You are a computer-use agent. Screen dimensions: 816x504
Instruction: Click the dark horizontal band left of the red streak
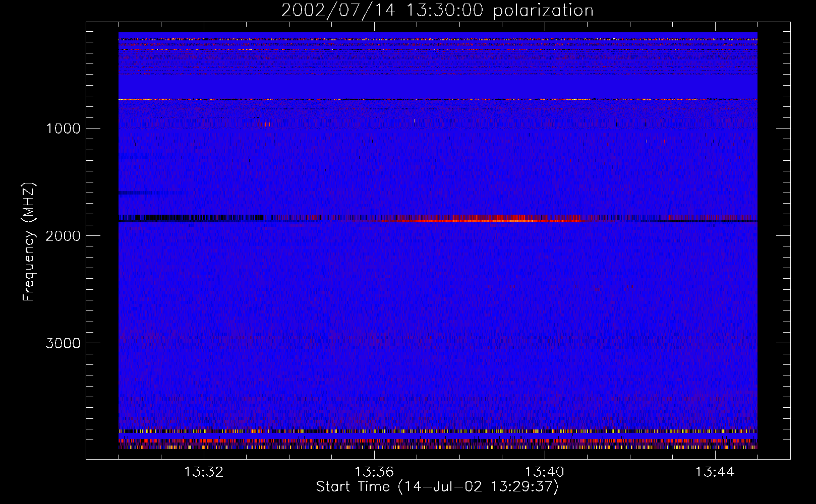pos(192,218)
